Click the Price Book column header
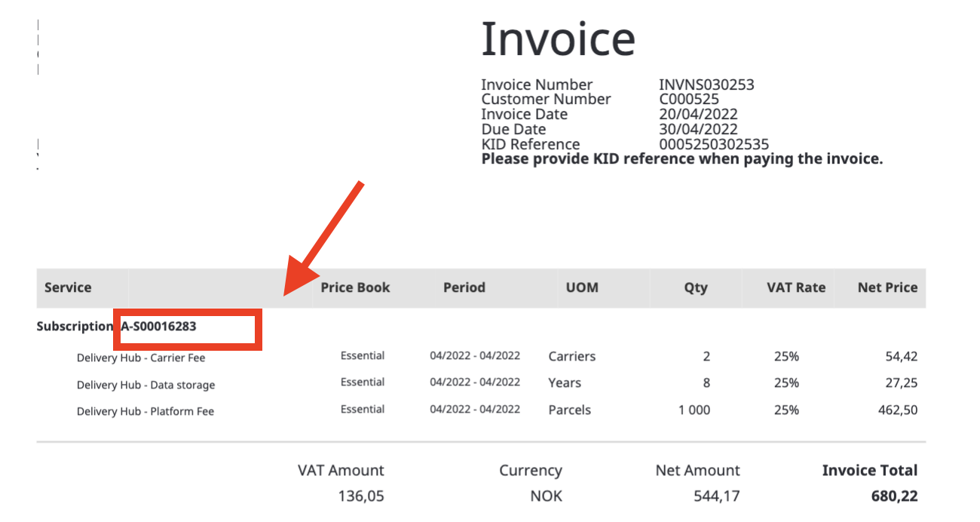This screenshot has width=980, height=522. point(355,287)
